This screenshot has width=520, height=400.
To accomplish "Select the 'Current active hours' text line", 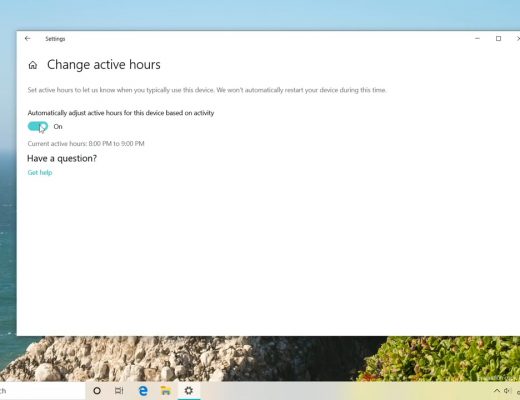I will pos(86,144).
